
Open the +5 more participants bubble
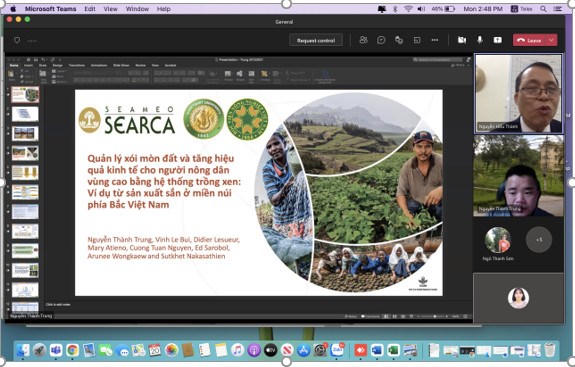pos(539,240)
